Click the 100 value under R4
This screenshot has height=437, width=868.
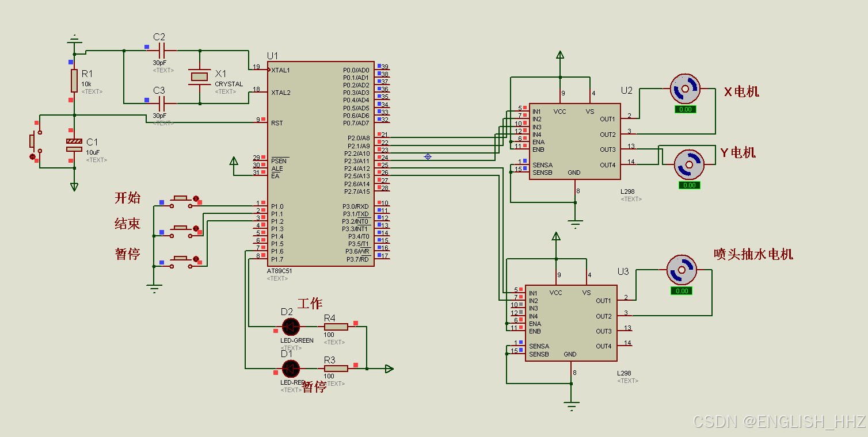[329, 335]
